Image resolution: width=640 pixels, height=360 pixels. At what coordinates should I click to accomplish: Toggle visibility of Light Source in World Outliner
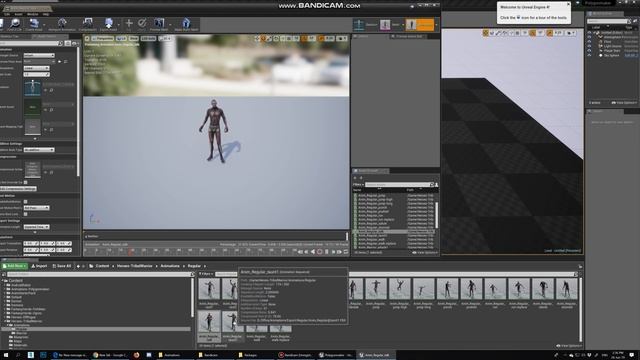point(589,46)
